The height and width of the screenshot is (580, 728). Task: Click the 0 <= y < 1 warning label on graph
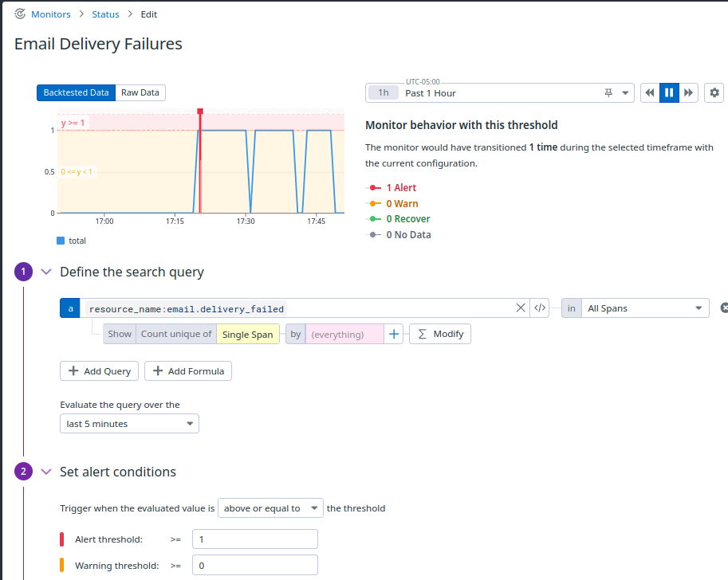[77, 171]
